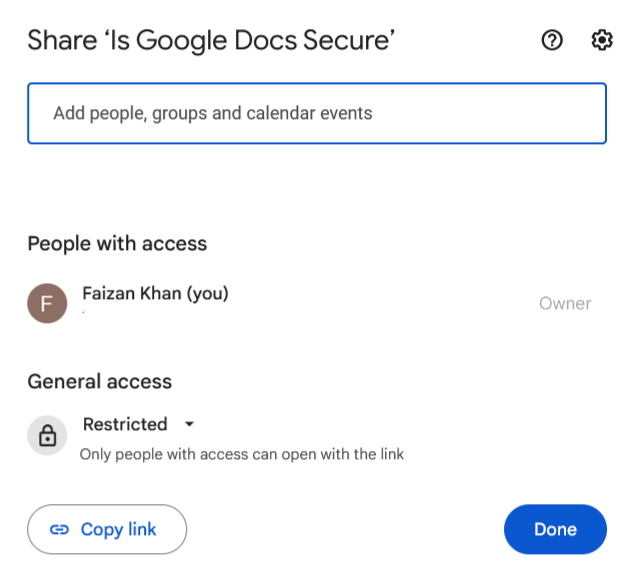
Task: Click the General access heading
Action: pyautogui.click(x=99, y=381)
